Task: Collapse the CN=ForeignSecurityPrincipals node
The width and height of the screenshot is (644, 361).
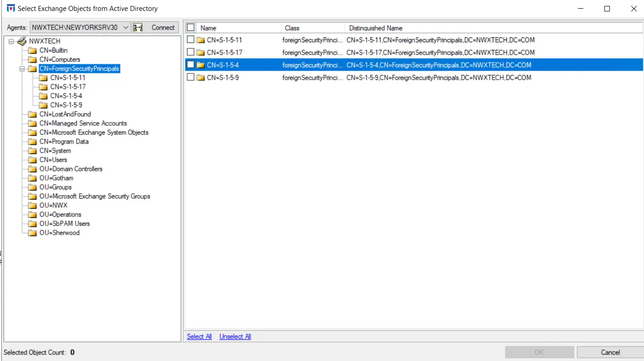Action: 22,69
